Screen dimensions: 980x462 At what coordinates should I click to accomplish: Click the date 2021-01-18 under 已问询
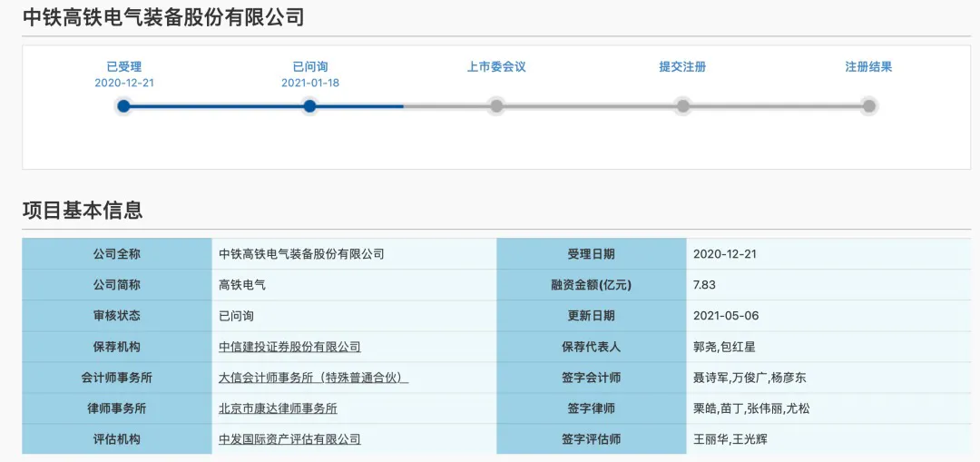[310, 83]
